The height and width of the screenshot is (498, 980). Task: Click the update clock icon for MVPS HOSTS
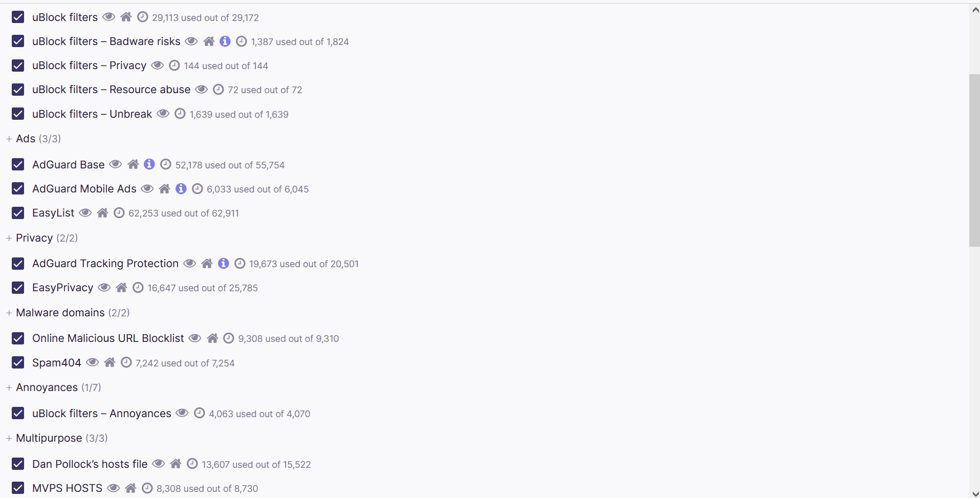click(146, 488)
